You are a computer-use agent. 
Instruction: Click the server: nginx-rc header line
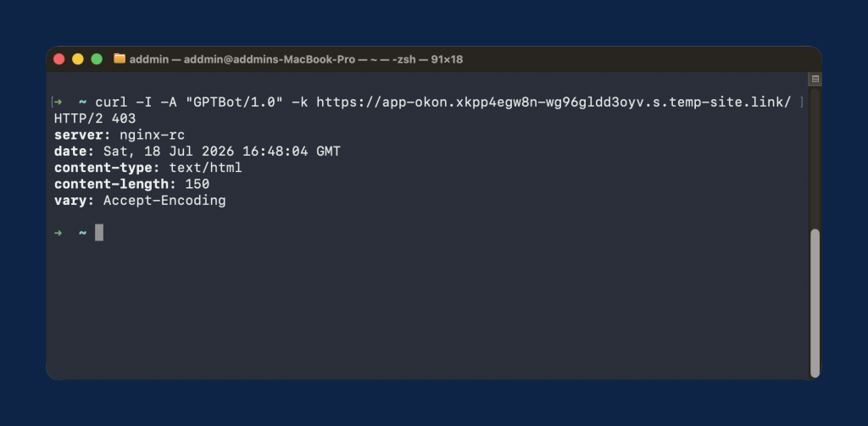point(120,135)
